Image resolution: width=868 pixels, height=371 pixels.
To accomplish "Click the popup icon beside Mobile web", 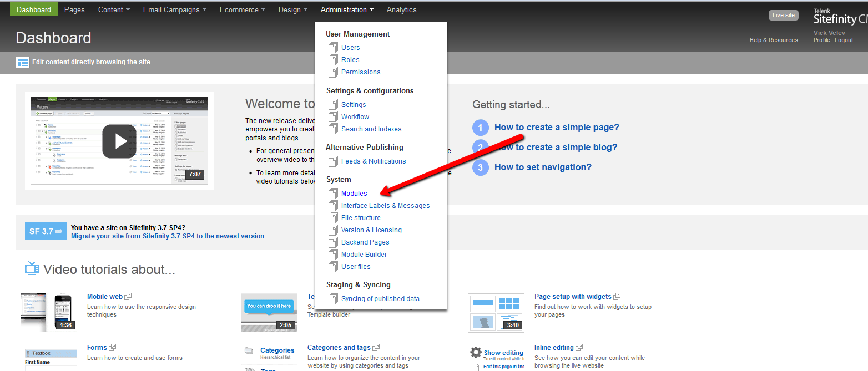I will coord(128,297).
